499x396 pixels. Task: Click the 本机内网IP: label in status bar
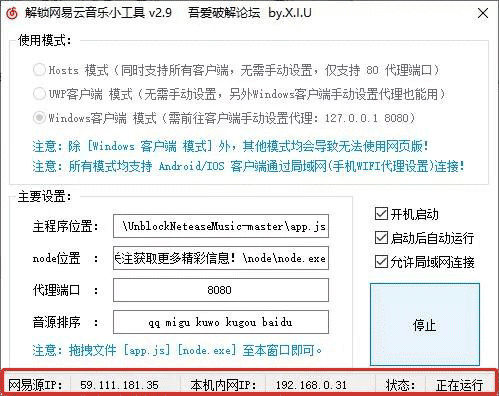223,385
